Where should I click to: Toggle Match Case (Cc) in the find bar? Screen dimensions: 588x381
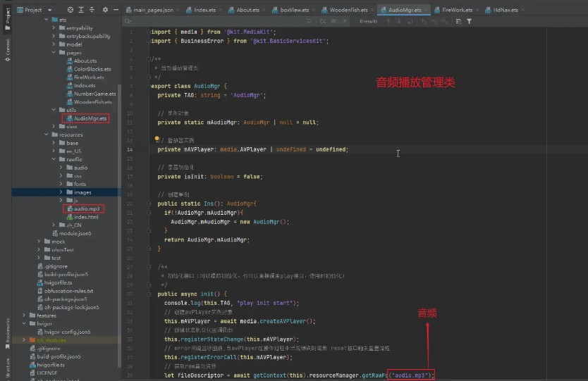coord(323,21)
